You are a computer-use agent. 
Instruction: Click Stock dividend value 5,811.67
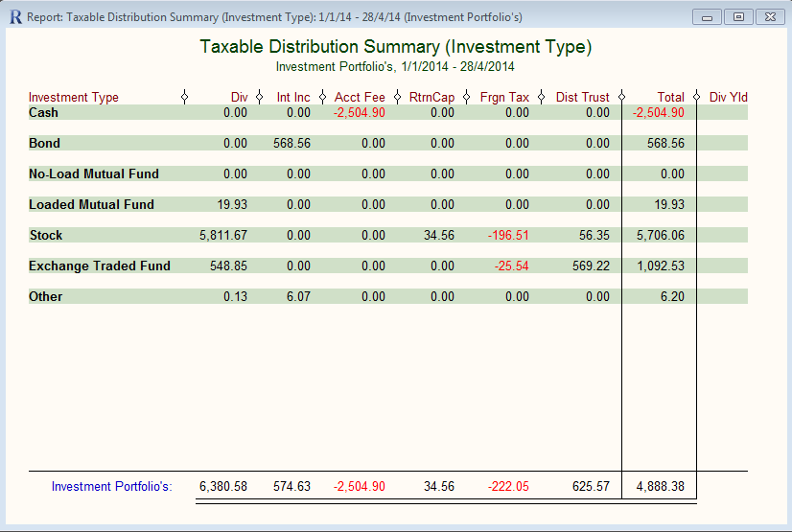[x=223, y=235]
